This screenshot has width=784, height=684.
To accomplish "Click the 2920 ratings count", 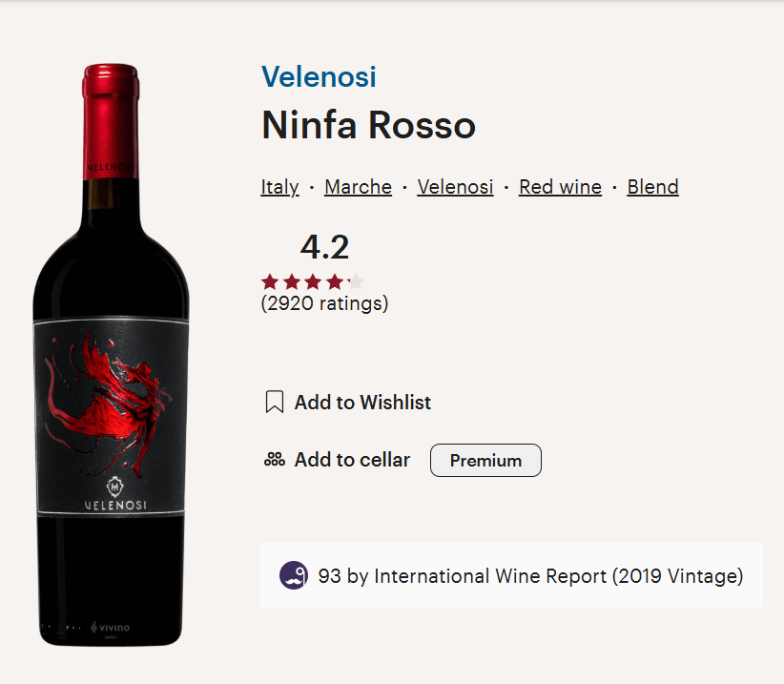I will [324, 303].
